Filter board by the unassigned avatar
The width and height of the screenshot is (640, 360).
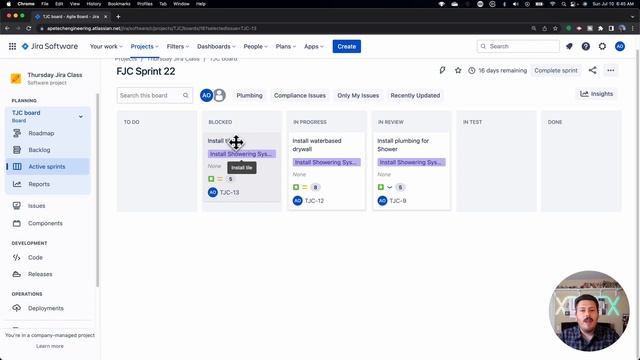pos(220,96)
